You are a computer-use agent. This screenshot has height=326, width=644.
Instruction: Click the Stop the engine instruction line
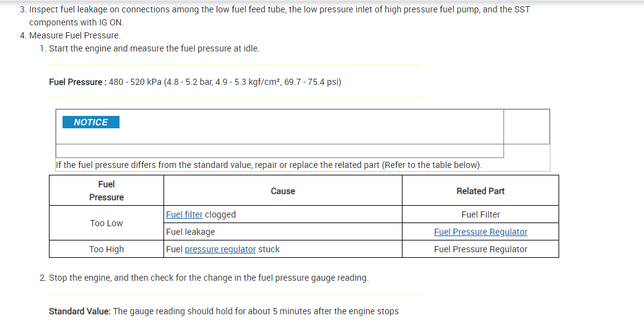[208, 278]
